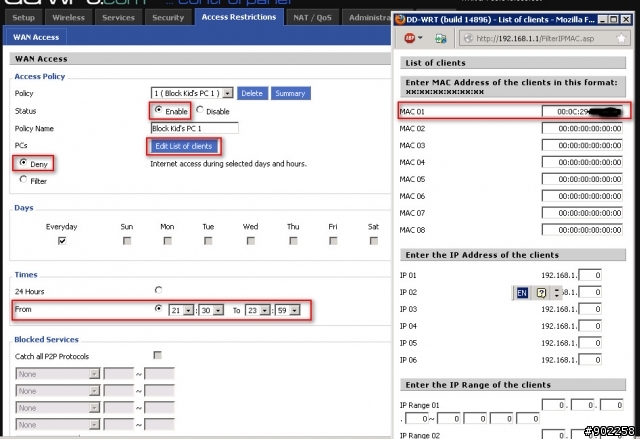Open the Administration tab
Viewport: 640px width, 439px height.
(367, 18)
